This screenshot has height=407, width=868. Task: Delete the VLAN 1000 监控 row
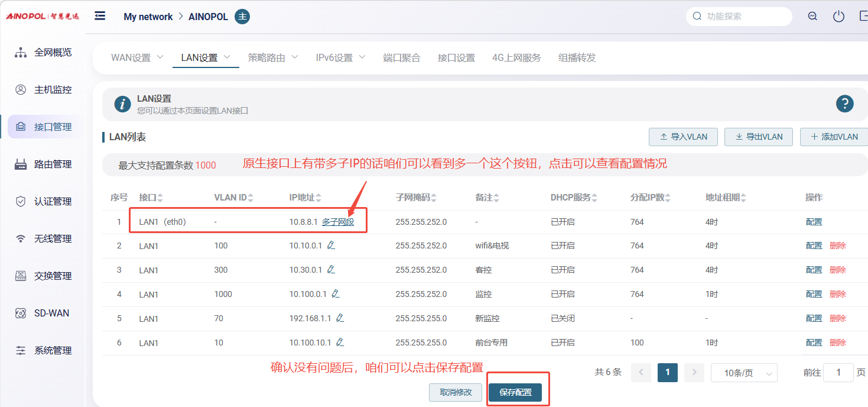pos(837,294)
